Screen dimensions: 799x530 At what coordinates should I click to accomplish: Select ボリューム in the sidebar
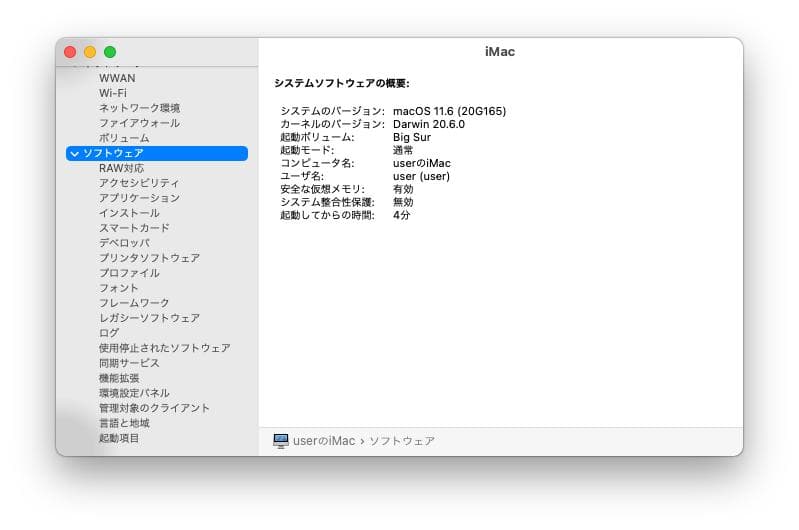point(124,138)
